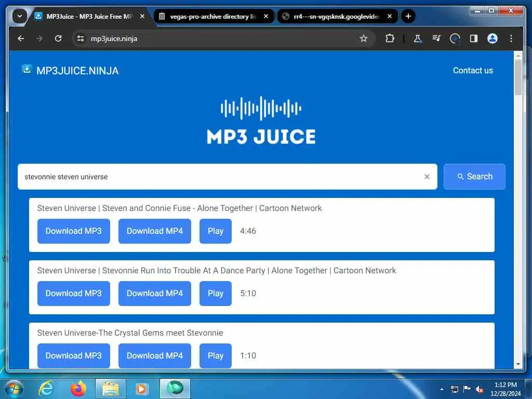Open the Chrome profile avatar
The height and width of the screenshot is (399, 532).
pos(493,38)
